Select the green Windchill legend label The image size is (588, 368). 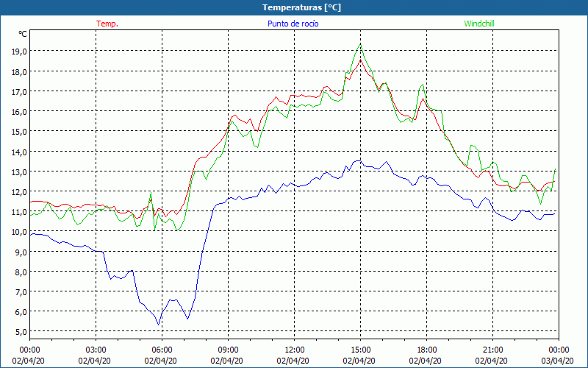click(x=478, y=24)
